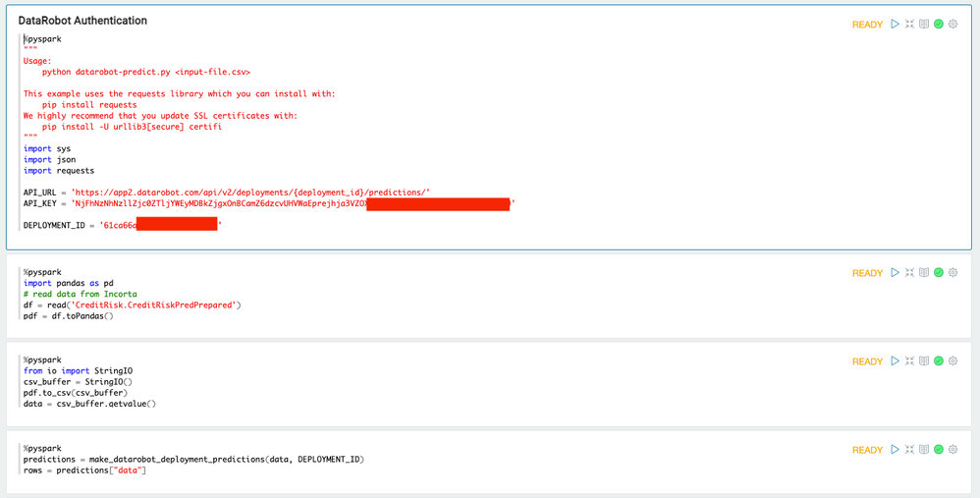Open settings gear of DataRobot Authentication paragraph
The height and width of the screenshot is (498, 980).
(x=953, y=25)
